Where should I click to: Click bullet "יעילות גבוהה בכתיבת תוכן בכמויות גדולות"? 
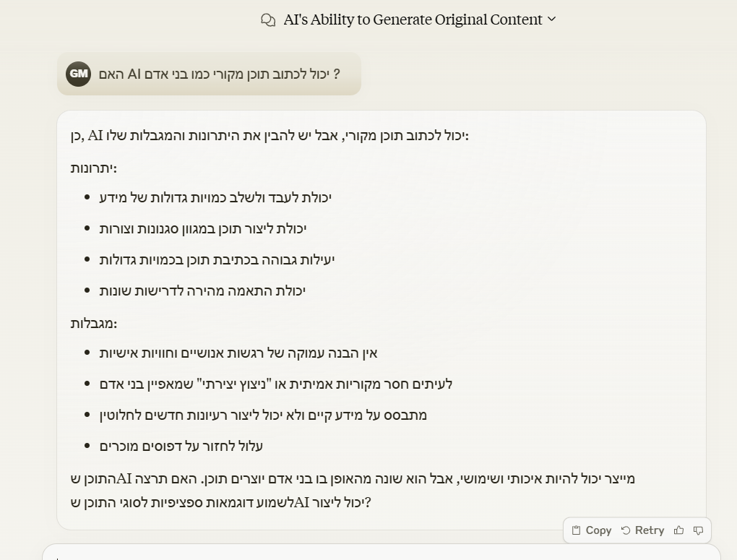(x=217, y=259)
